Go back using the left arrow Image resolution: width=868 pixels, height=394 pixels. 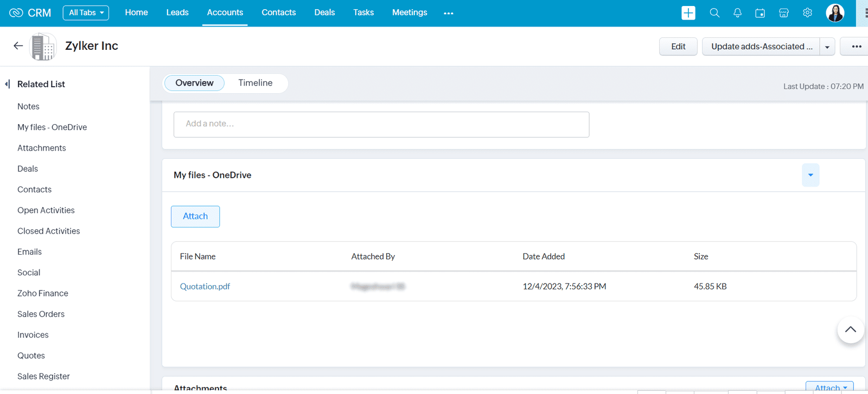pos(18,46)
